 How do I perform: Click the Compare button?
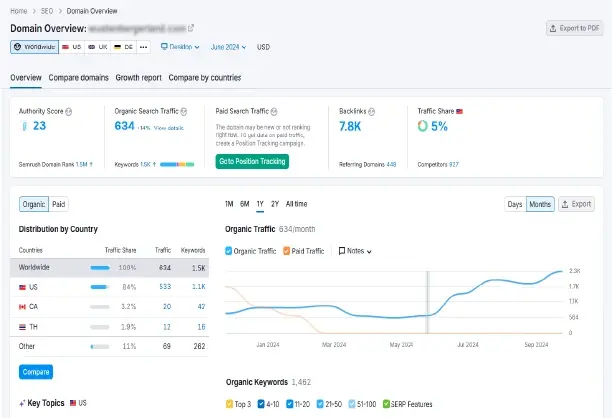pos(36,372)
